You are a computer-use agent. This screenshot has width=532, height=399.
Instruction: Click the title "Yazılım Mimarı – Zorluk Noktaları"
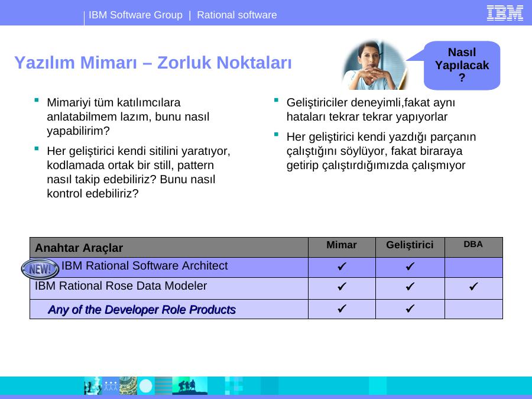pyautogui.click(x=153, y=63)
